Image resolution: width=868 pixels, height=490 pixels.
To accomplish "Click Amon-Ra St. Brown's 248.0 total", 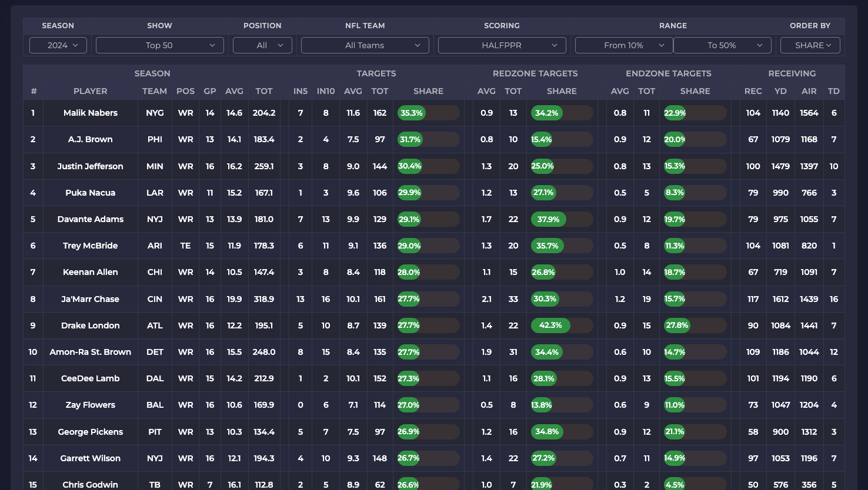I will [x=264, y=352].
